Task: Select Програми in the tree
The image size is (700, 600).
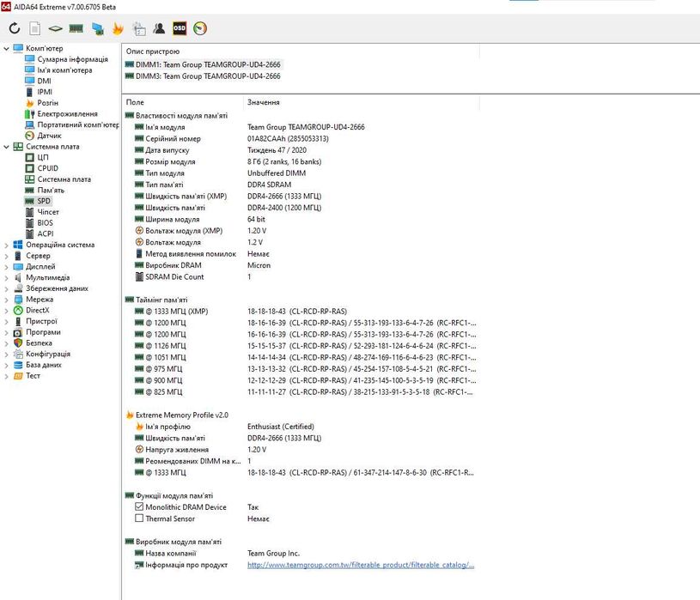Action: (x=43, y=332)
